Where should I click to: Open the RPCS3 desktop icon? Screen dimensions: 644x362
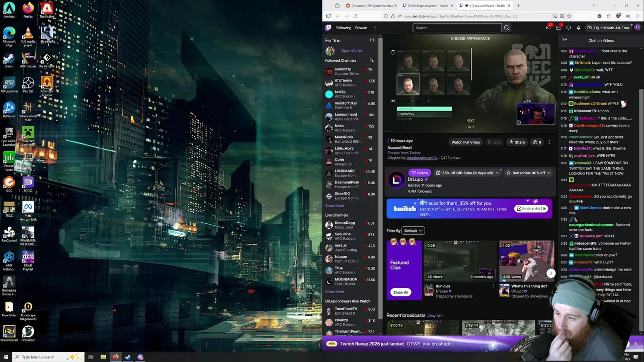(x=28, y=185)
